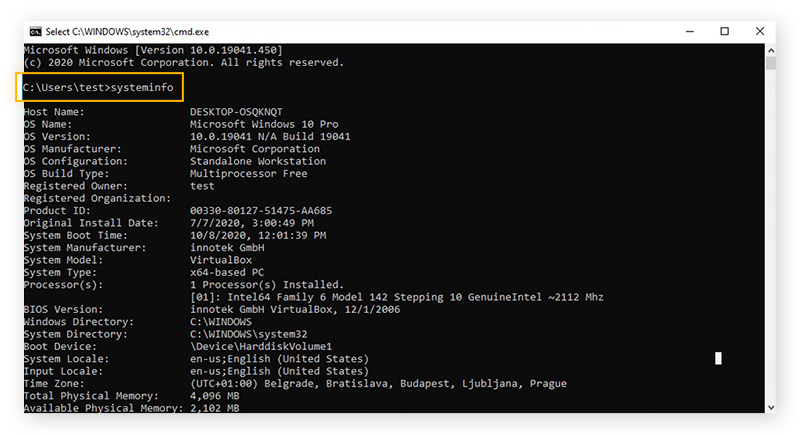
Task: Click the scrollbar up arrow
Action: tap(771, 50)
